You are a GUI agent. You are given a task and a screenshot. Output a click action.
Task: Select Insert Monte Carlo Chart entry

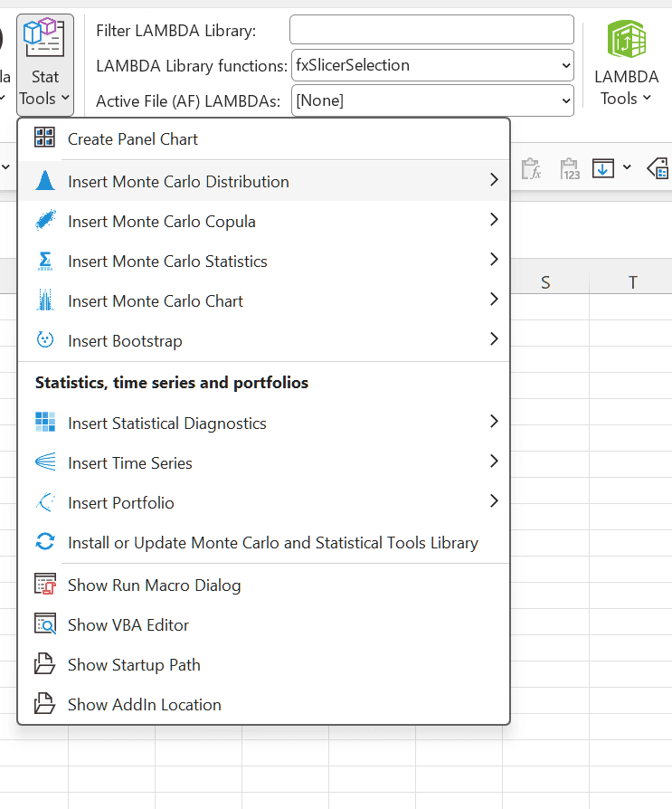pos(263,300)
